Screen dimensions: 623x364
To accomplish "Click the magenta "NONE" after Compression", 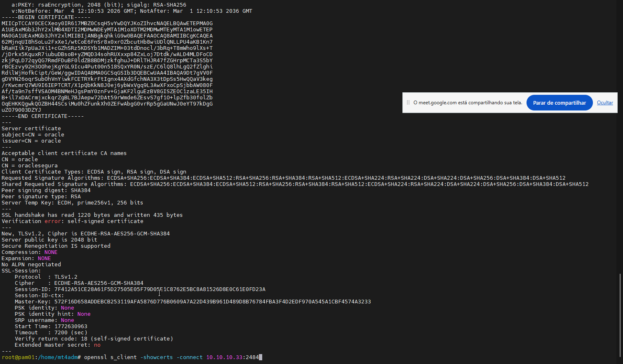I will coord(51,252).
